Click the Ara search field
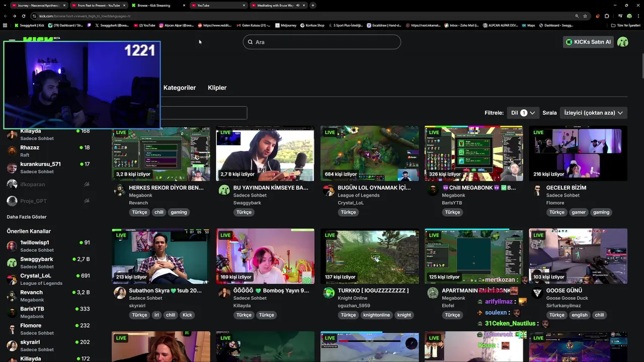The height and width of the screenshot is (362, 644). coord(322,42)
